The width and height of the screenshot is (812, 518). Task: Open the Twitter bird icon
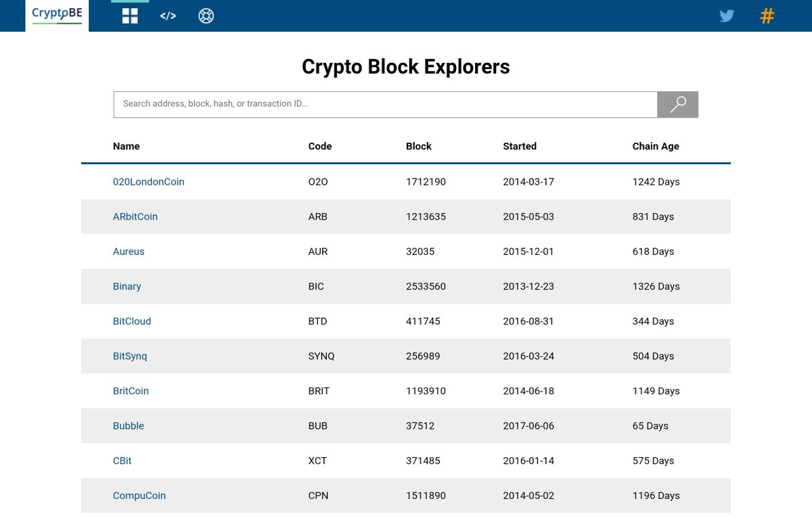pos(727,16)
